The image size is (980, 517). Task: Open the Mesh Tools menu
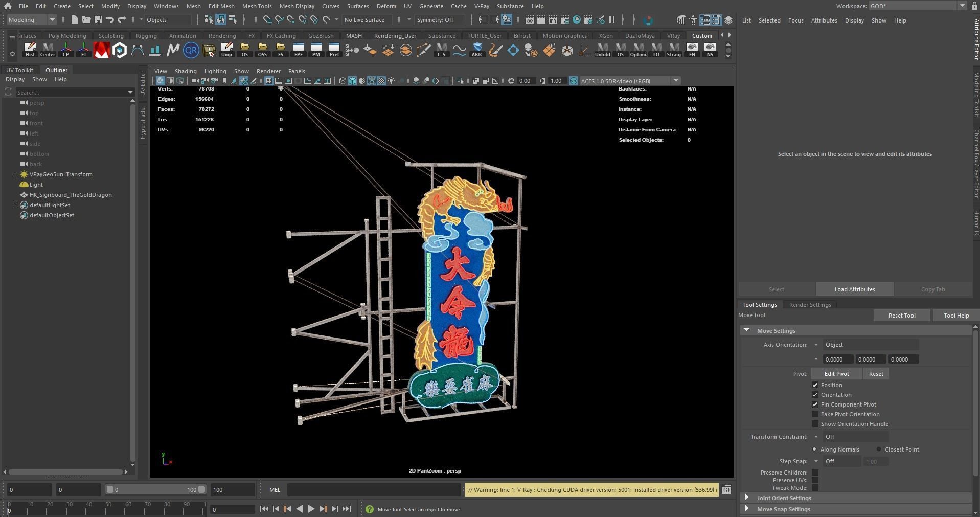click(257, 6)
